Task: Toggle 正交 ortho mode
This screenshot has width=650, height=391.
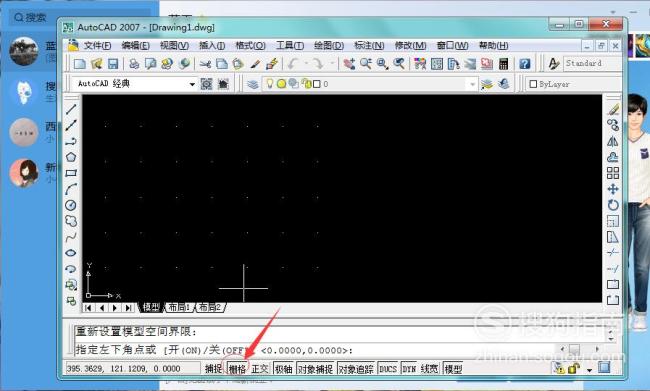Action: point(260,369)
